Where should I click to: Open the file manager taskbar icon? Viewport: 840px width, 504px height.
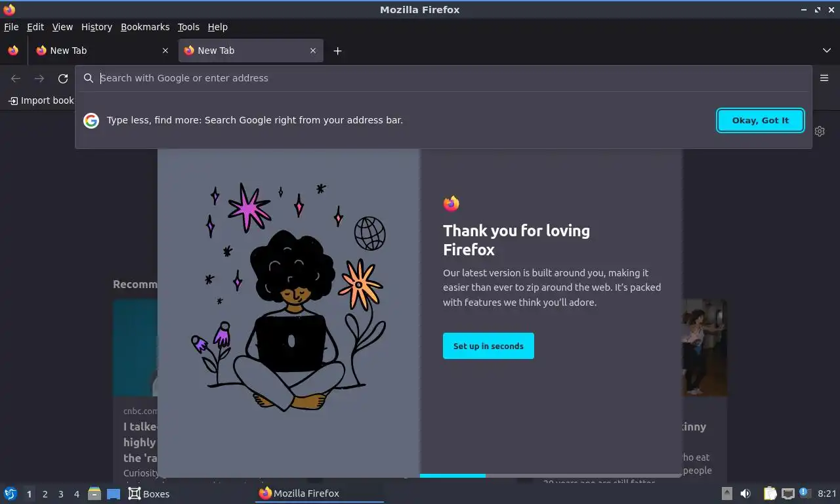tap(94, 493)
